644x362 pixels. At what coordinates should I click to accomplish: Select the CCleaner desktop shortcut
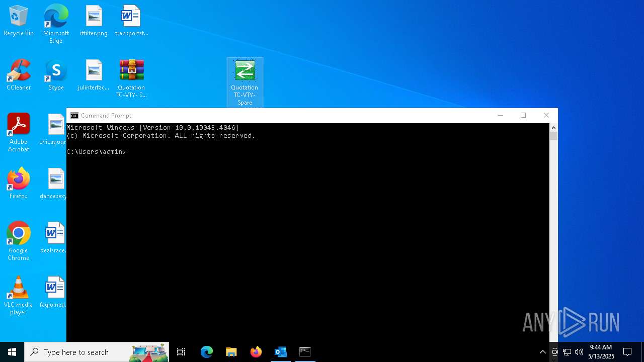tap(19, 75)
